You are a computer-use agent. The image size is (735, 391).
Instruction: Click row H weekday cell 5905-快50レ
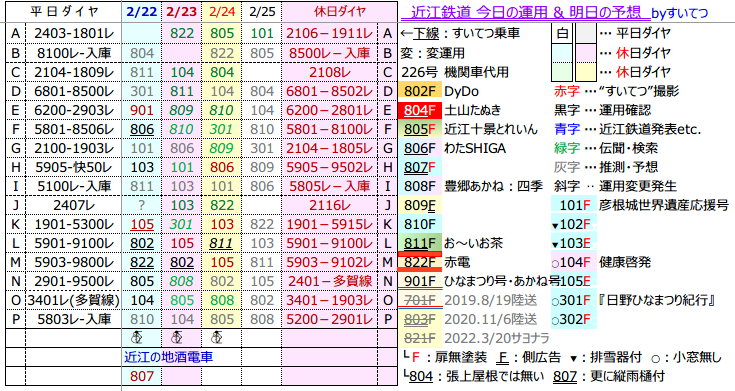(x=74, y=167)
